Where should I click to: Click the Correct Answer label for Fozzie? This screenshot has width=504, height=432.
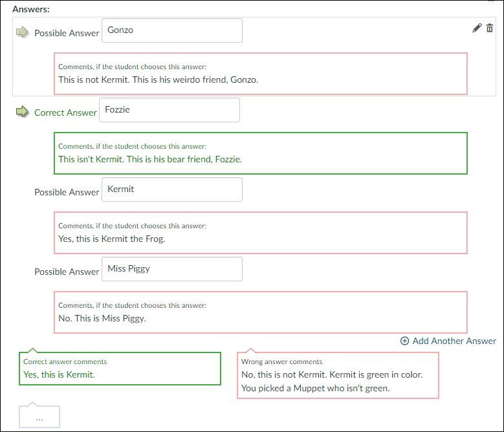coord(65,113)
